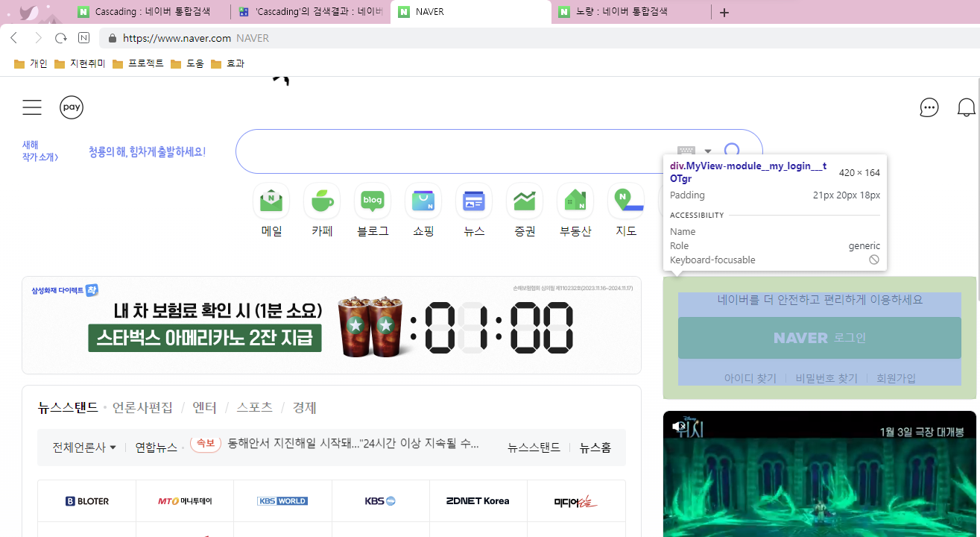Open the Cafe (카페) shortcut icon
This screenshot has height=537, width=980.
coord(322,201)
